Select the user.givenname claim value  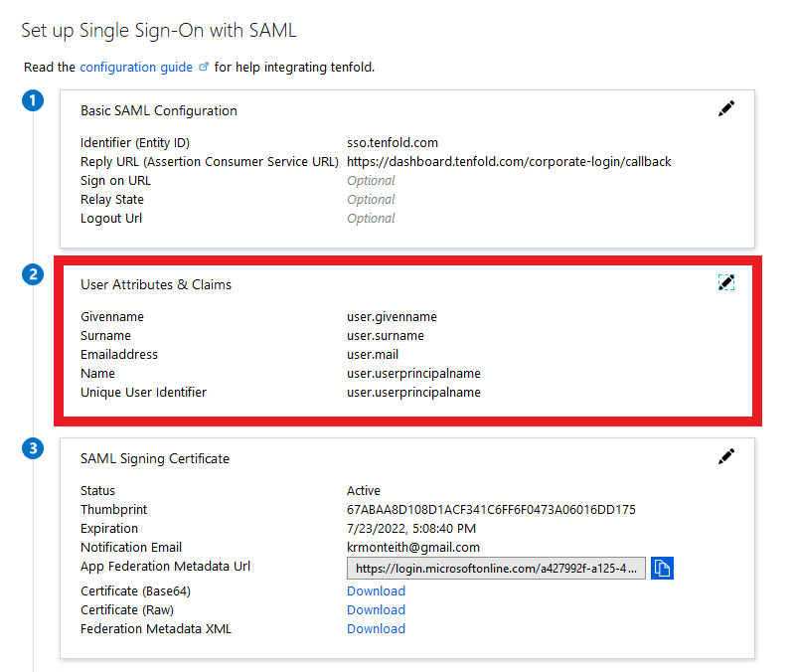pos(392,317)
